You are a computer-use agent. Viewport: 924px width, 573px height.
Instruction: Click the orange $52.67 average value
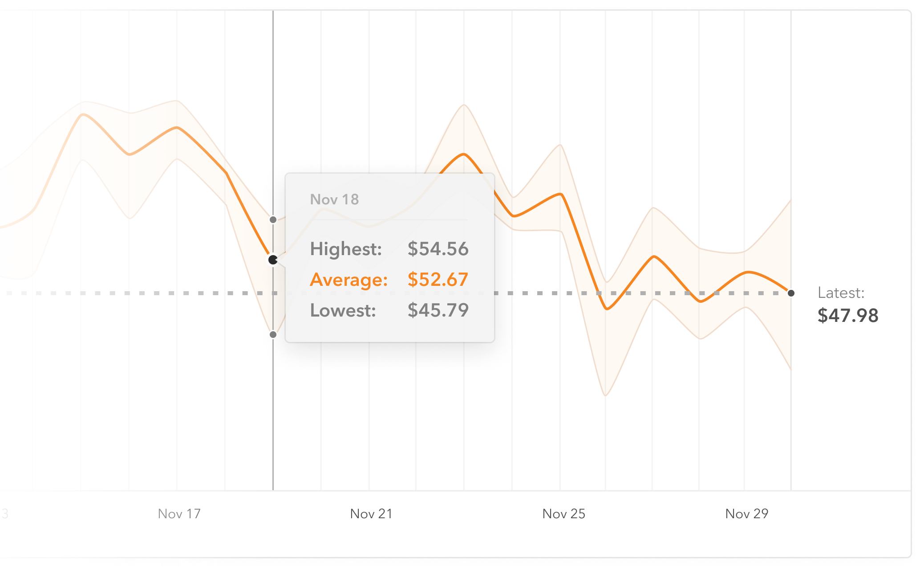coord(438,280)
